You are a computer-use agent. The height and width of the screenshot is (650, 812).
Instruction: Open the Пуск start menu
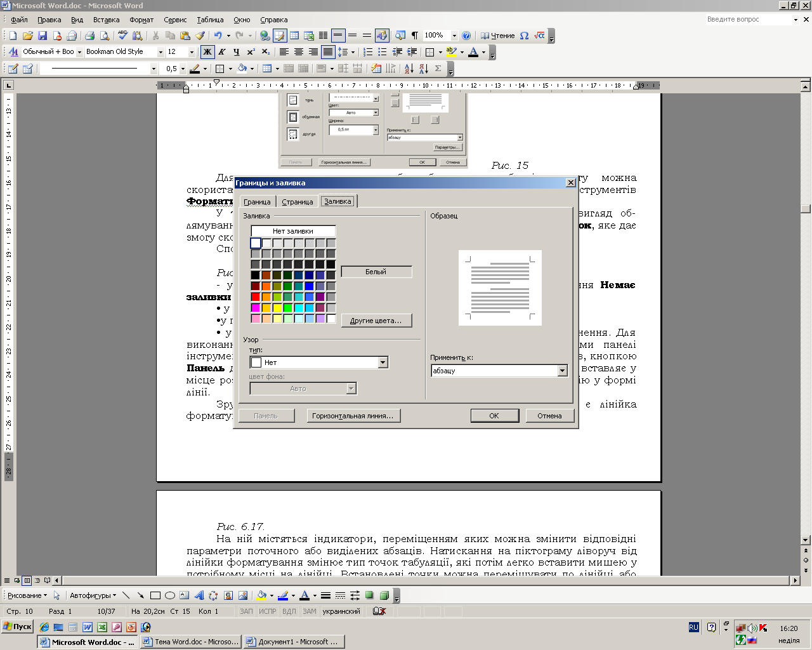pyautogui.click(x=17, y=627)
